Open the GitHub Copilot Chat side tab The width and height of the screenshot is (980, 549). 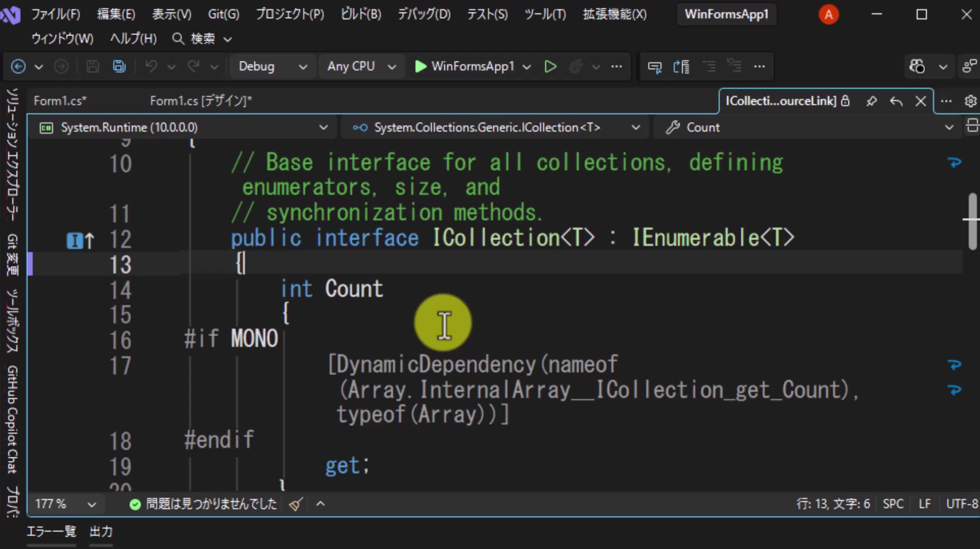pyautogui.click(x=12, y=419)
